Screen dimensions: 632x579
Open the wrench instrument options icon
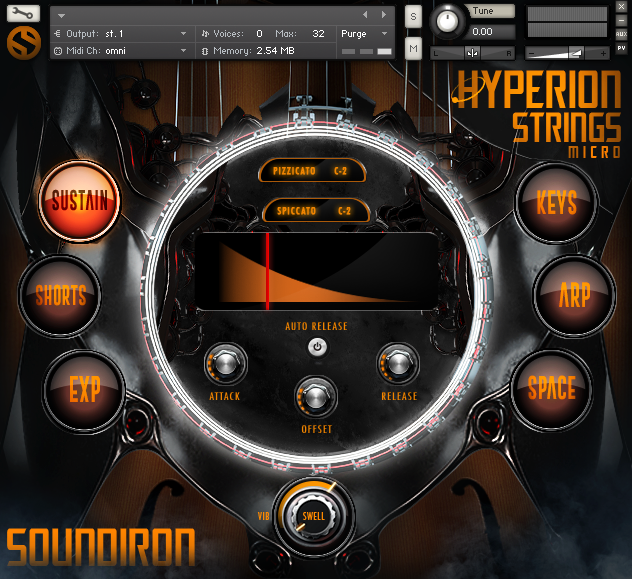click(23, 14)
